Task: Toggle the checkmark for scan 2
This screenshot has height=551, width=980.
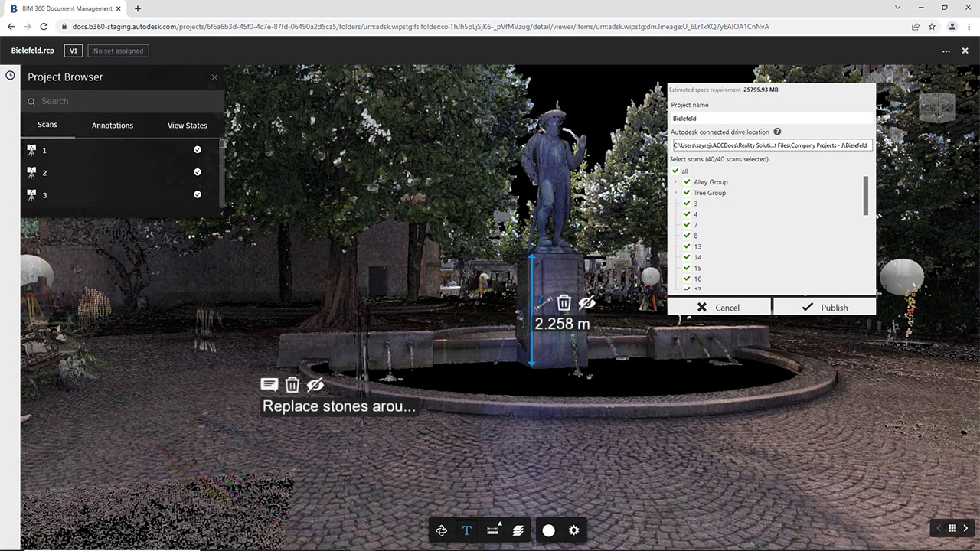Action: pos(198,173)
